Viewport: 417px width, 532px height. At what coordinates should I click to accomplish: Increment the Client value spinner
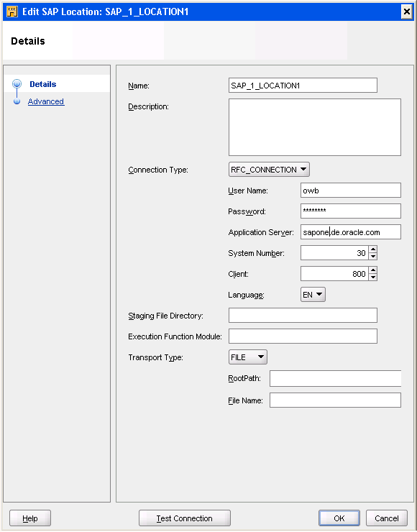tap(373, 270)
